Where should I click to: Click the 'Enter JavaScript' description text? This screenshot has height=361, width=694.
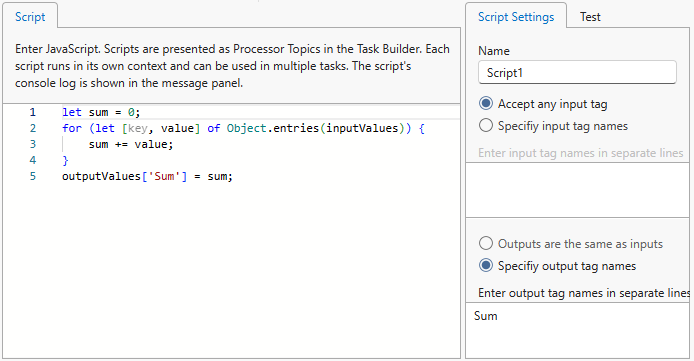232,66
